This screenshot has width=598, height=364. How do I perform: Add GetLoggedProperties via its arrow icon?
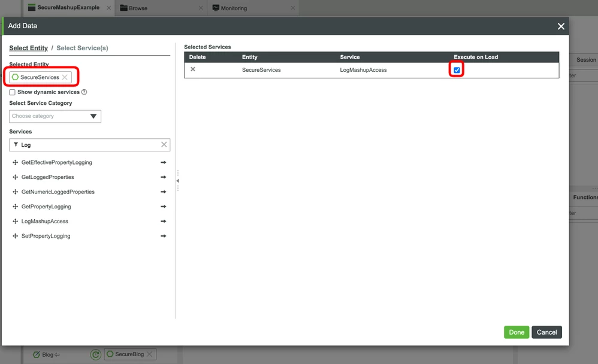[163, 177]
